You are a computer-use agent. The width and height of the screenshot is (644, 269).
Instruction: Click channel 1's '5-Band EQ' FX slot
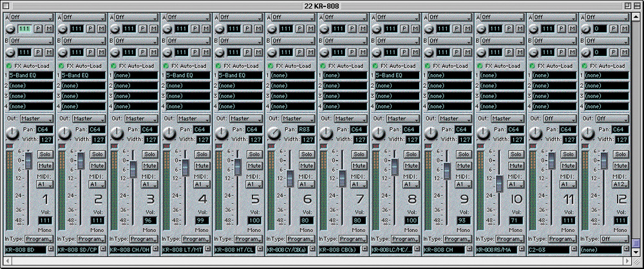point(31,75)
